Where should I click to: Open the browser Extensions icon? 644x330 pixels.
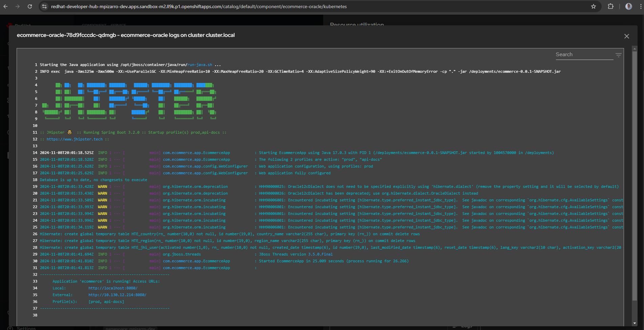(x=610, y=6)
